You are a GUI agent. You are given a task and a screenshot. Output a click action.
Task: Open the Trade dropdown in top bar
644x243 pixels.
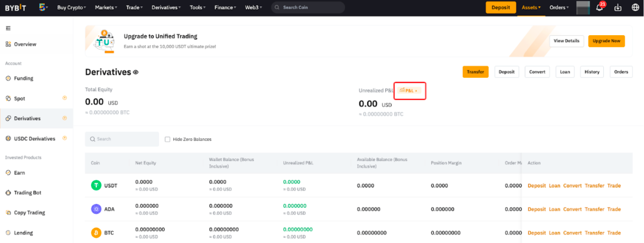coord(134,7)
